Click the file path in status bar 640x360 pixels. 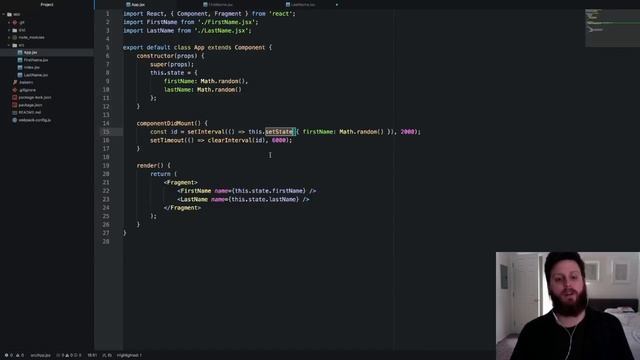(40, 355)
